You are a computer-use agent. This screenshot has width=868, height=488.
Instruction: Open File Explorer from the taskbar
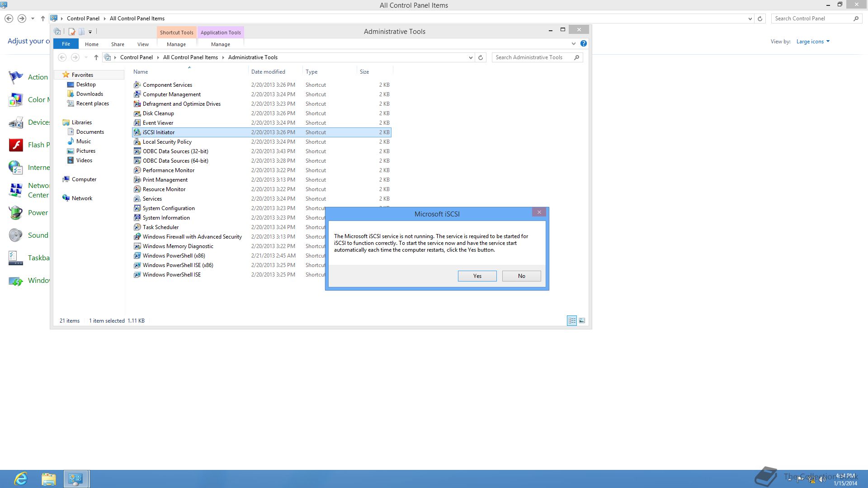coord(48,479)
